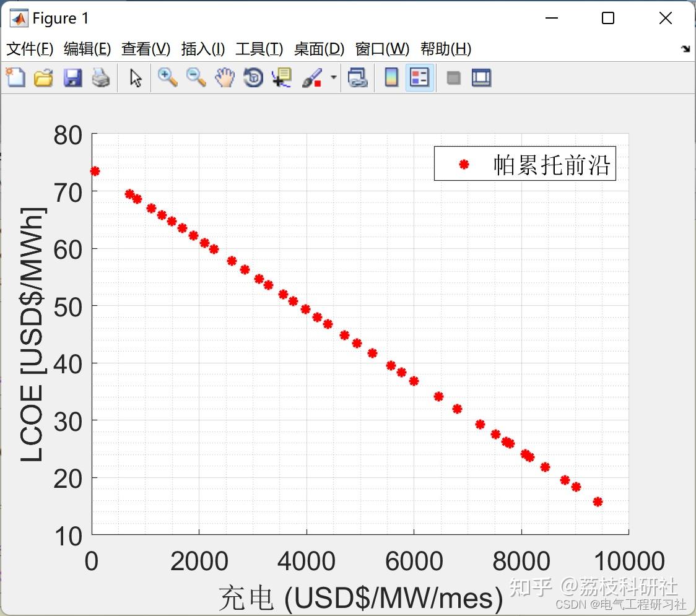Screen dimensions: 696x616
Task: Open the 工具(T) tools menu
Action: tap(259, 49)
